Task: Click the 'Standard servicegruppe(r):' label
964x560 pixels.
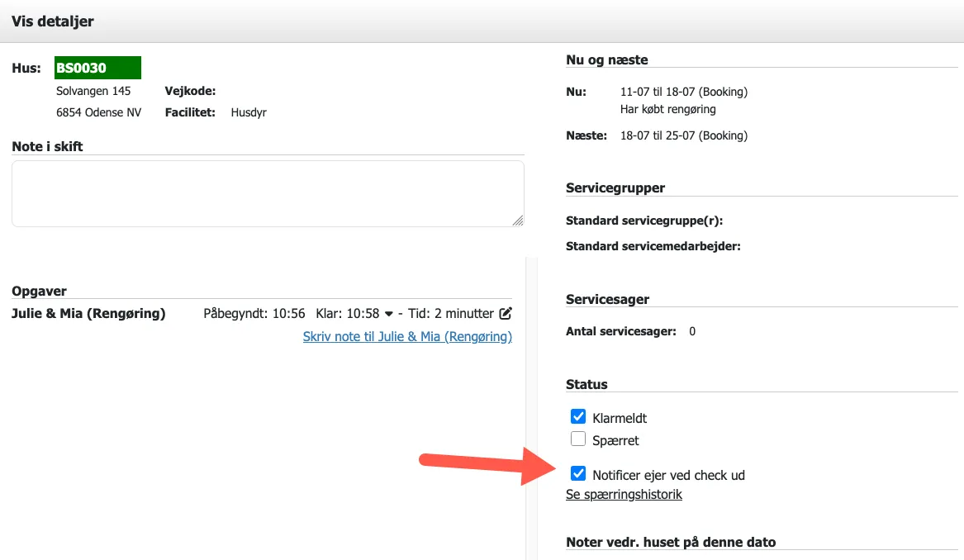Action: click(x=644, y=221)
